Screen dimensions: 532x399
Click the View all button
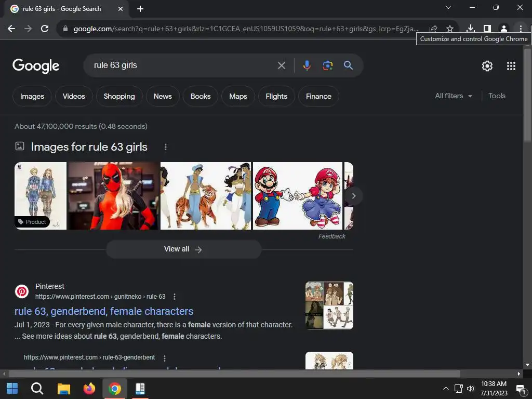(184, 249)
